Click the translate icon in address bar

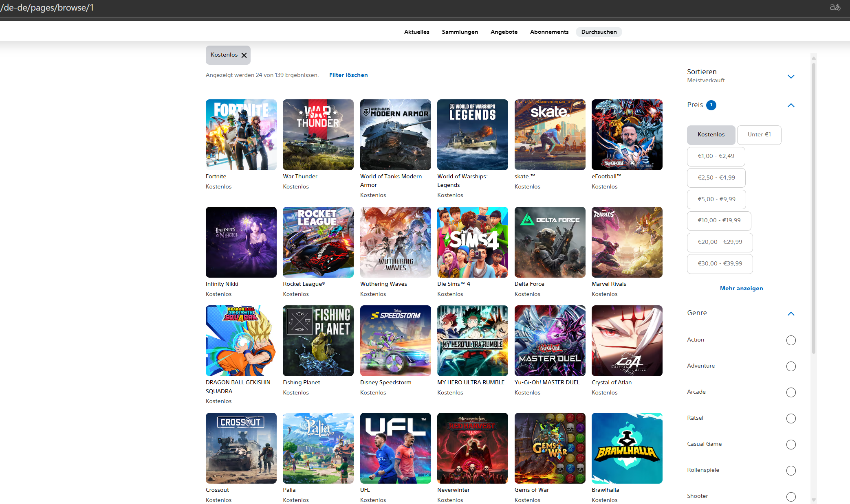835,7
